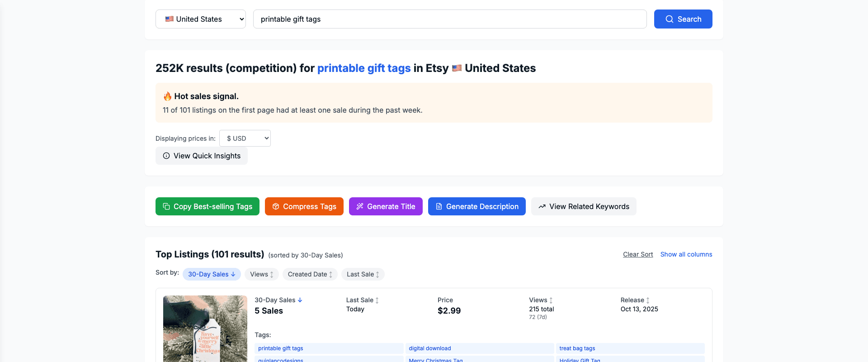The width and height of the screenshot is (868, 362).
Task: Open the United States country dropdown
Action: coord(200,19)
